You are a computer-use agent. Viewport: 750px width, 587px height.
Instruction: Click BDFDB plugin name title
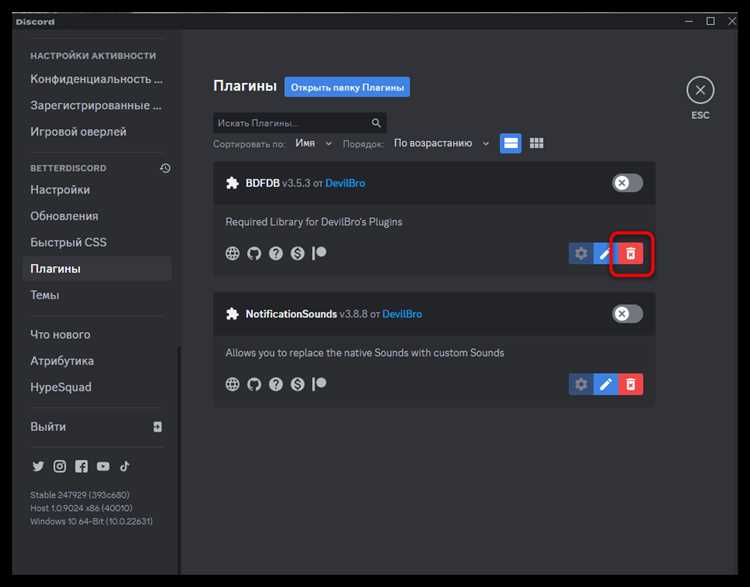pyautogui.click(x=262, y=183)
